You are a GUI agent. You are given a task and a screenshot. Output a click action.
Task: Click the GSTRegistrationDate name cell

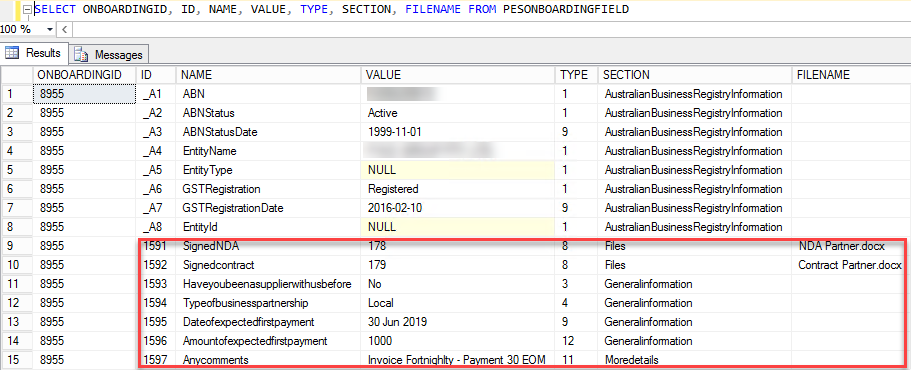click(269, 208)
